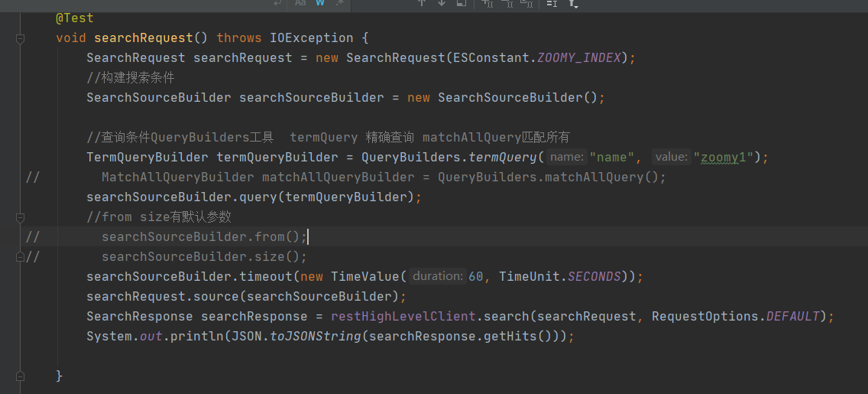Screen dimensions: 868x394
Task: Click TimeUnit.SECONDS constant
Action: pos(559,276)
